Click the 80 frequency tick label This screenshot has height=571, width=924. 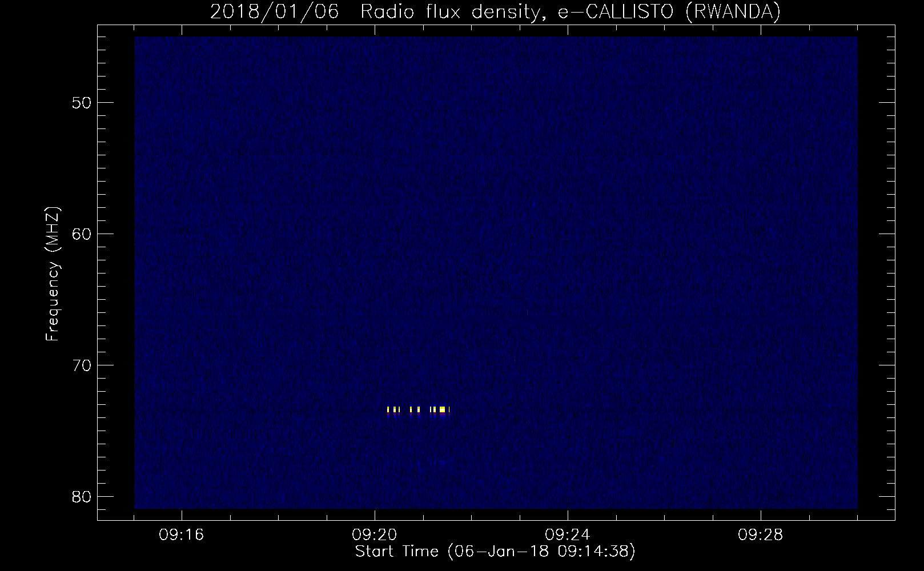point(82,497)
